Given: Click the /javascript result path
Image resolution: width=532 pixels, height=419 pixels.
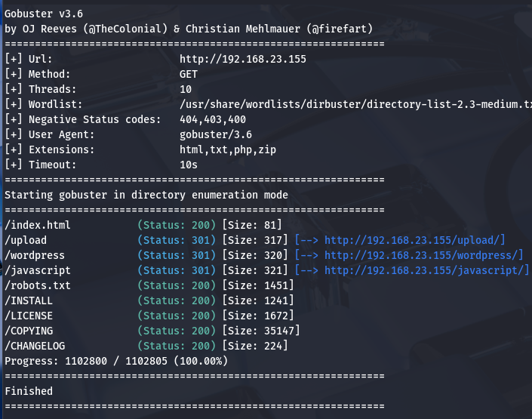Looking at the screenshot, I should [x=38, y=270].
